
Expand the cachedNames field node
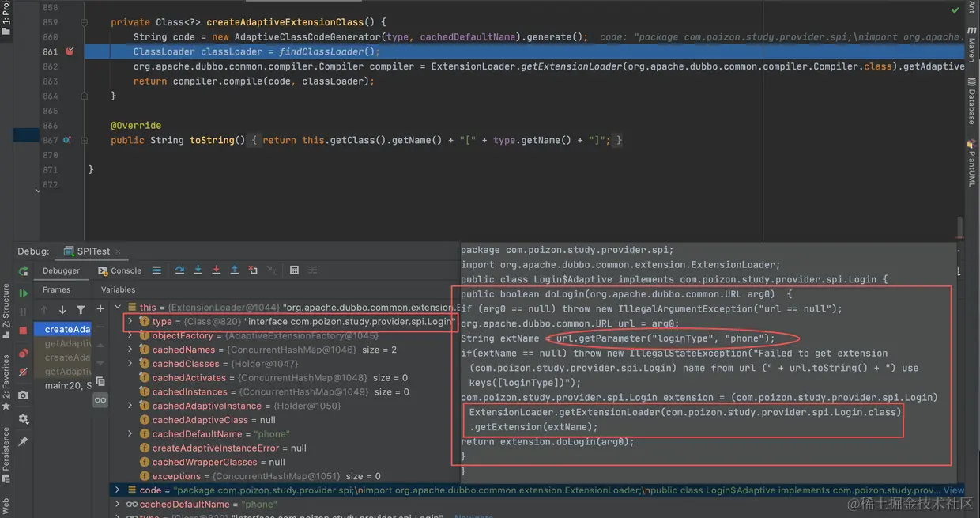[130, 350]
